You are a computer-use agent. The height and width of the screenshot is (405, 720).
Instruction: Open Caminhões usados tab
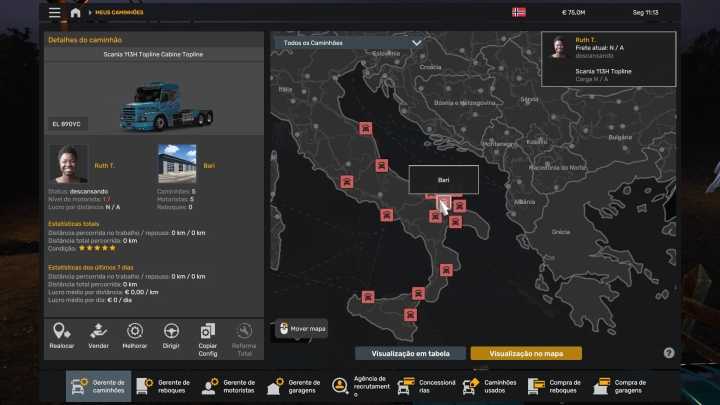490,386
